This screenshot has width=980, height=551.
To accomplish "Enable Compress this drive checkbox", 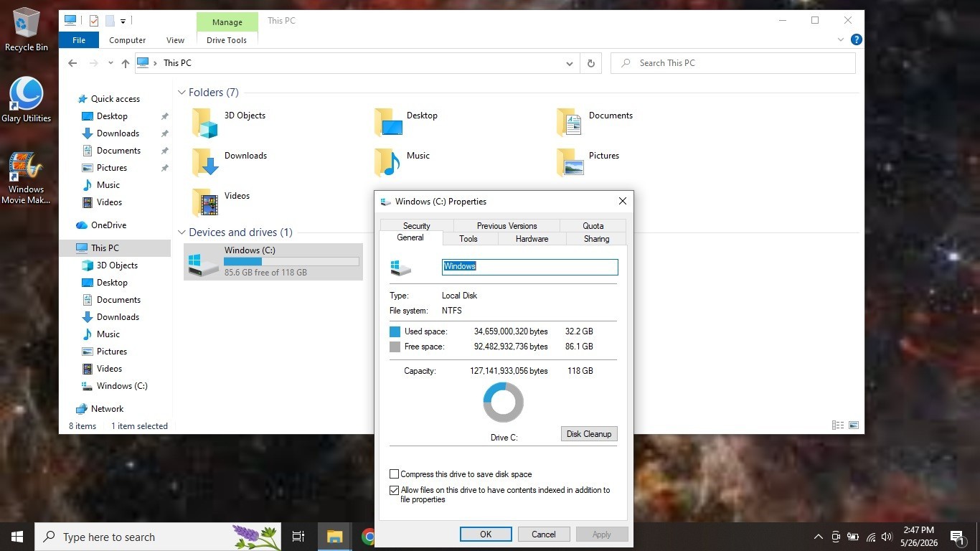I will [x=394, y=474].
